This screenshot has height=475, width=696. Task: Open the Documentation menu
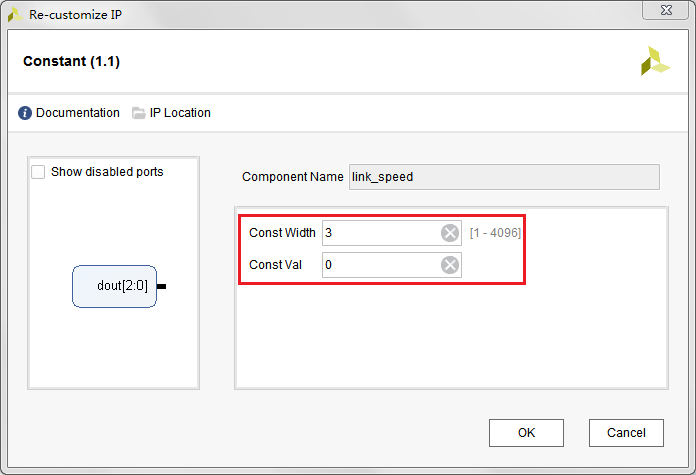[x=77, y=113]
